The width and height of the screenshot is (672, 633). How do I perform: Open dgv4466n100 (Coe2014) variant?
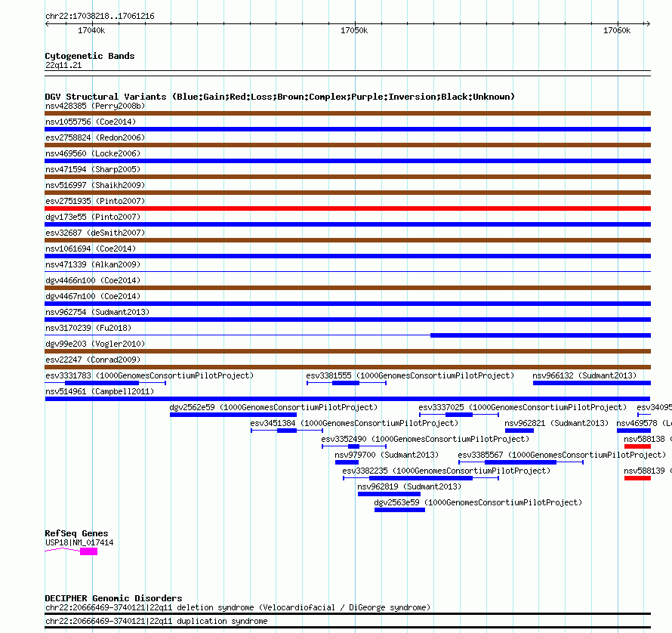coord(93,280)
